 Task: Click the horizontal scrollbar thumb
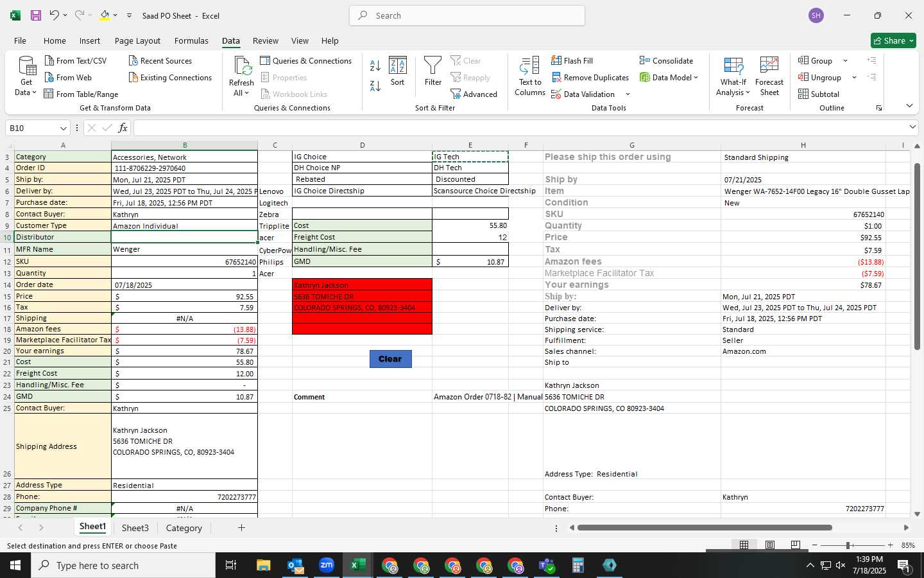click(x=705, y=528)
